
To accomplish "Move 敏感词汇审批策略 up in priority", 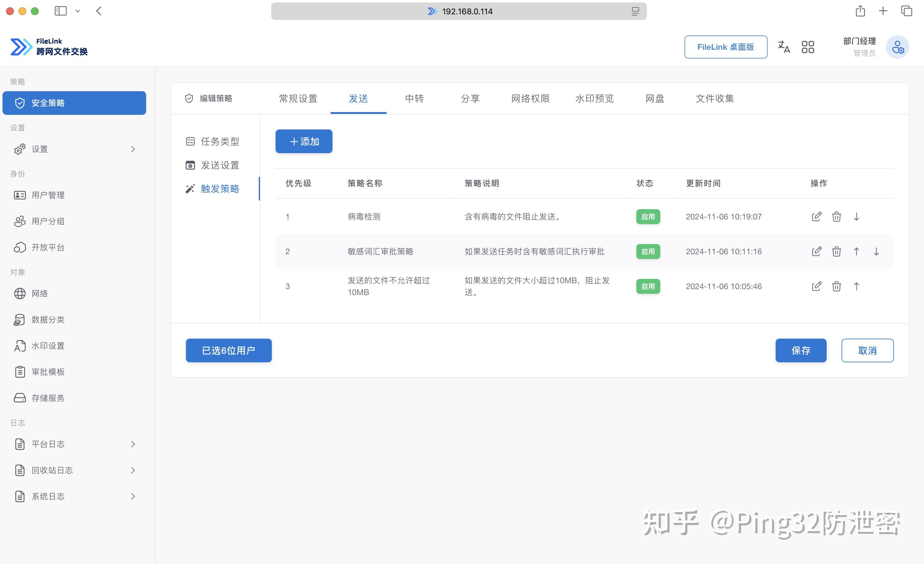I will click(x=857, y=251).
